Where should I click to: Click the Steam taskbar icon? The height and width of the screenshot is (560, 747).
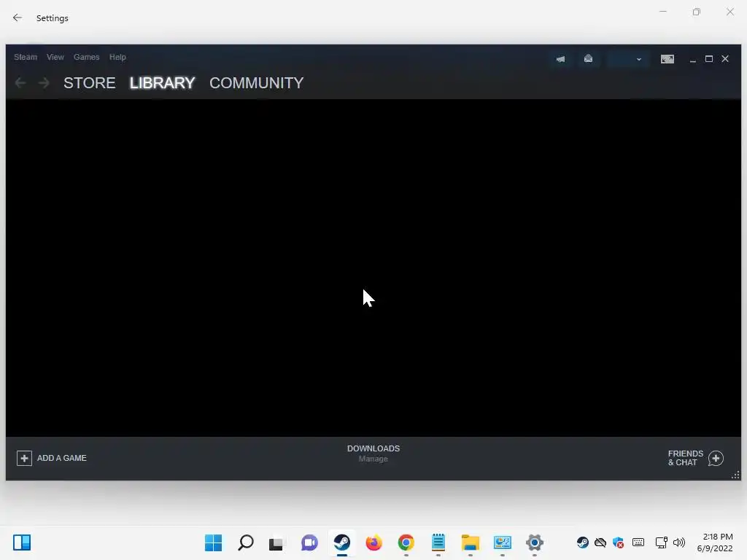coord(342,542)
